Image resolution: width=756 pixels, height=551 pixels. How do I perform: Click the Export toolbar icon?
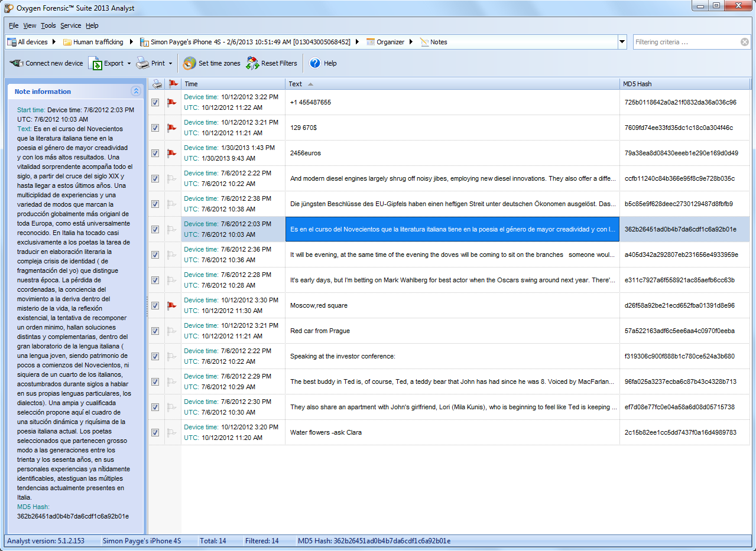tap(95, 63)
